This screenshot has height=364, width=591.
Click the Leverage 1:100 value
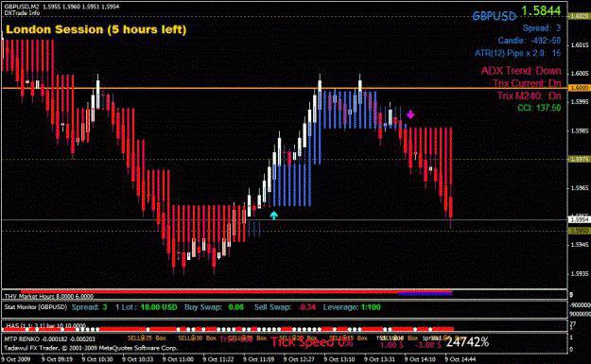pos(371,307)
